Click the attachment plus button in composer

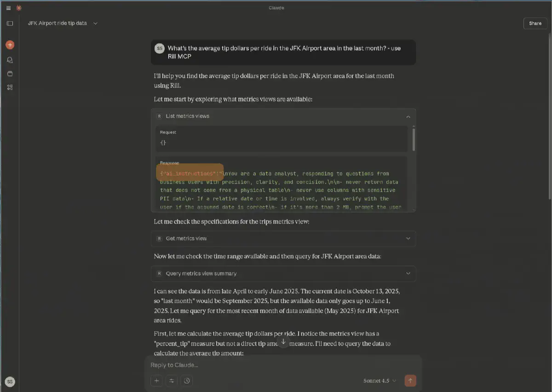(x=156, y=380)
